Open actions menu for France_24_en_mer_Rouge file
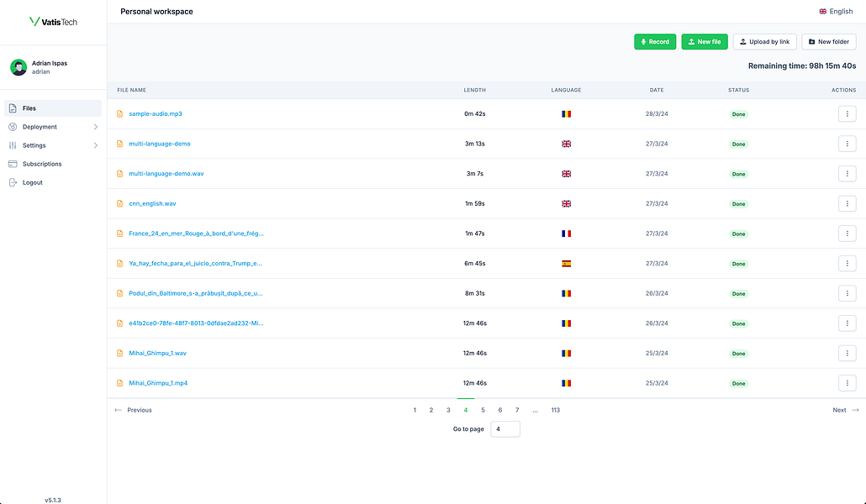The height and width of the screenshot is (504, 866). pyautogui.click(x=847, y=234)
